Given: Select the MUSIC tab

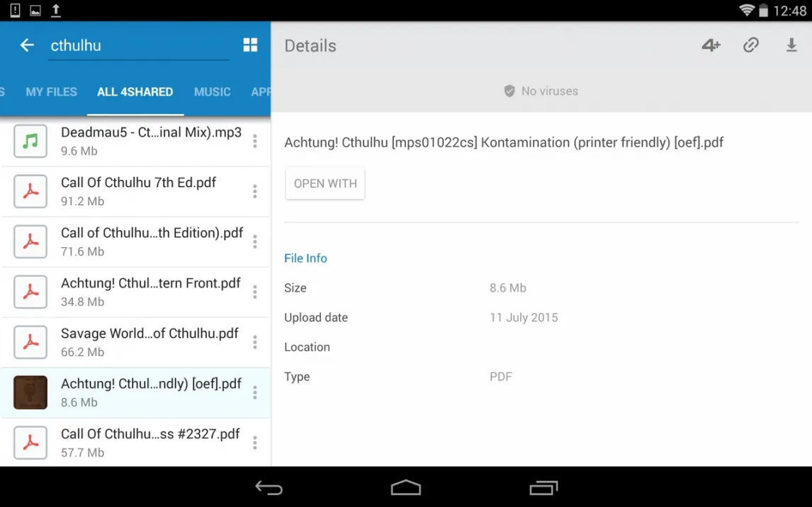Looking at the screenshot, I should (x=213, y=92).
